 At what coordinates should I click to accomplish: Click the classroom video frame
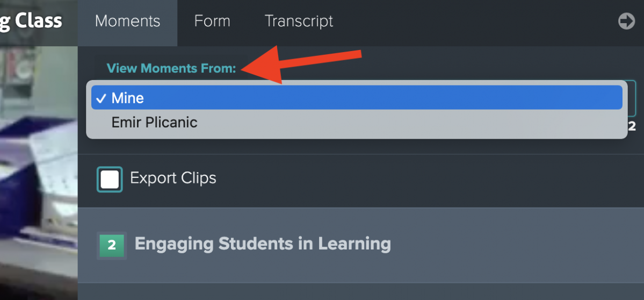39,173
